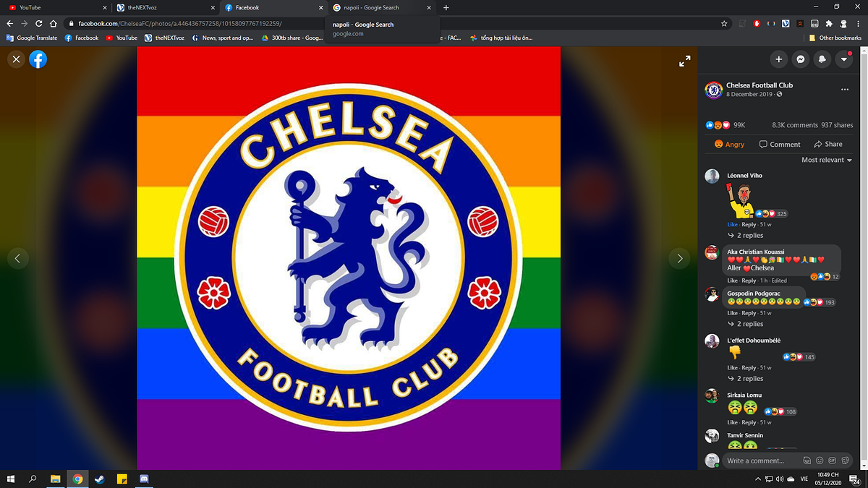Reload the current page
This screenshot has height=488, width=868.
pos(38,23)
